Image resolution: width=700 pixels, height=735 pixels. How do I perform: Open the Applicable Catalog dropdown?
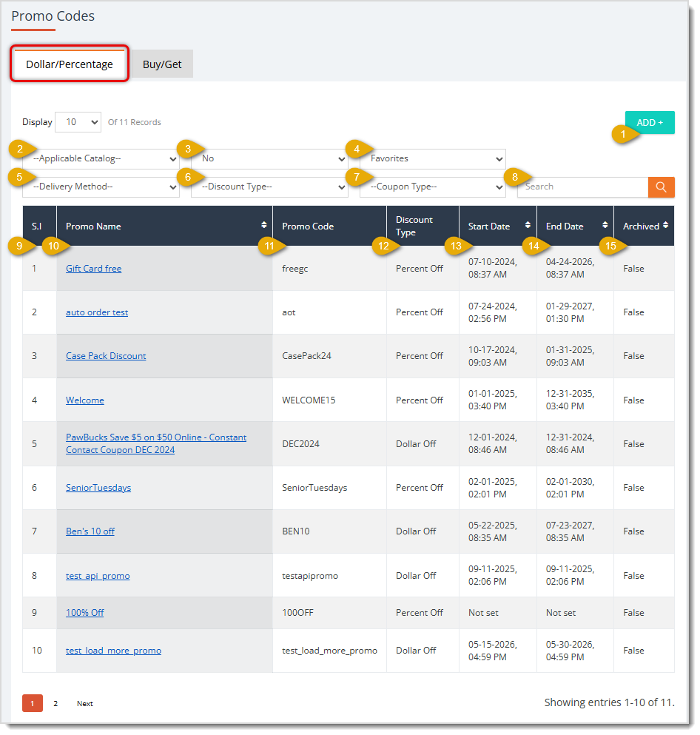(x=101, y=159)
